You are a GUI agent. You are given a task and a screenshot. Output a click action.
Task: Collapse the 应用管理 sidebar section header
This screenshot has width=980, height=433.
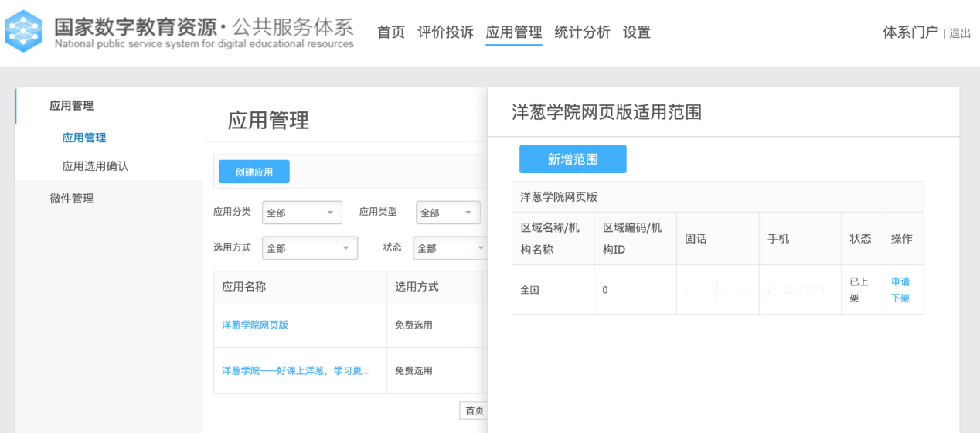(71, 106)
